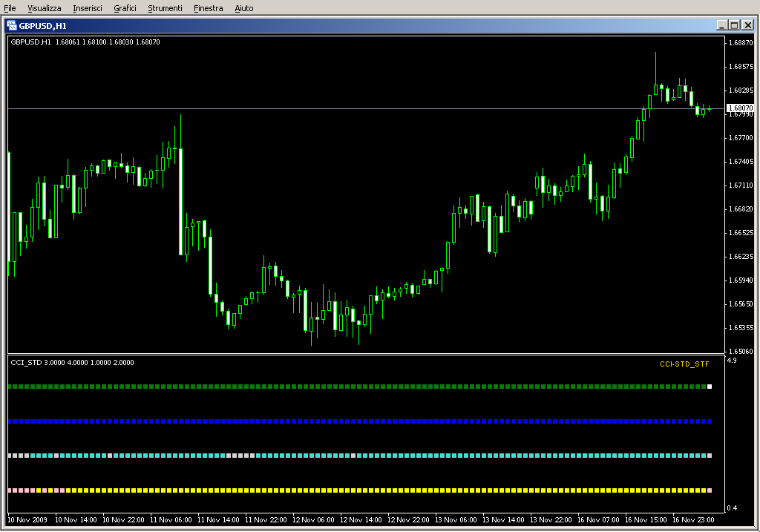Click the yellow indicator dot row
This screenshot has height=532, width=760.
pyautogui.click(x=356, y=490)
